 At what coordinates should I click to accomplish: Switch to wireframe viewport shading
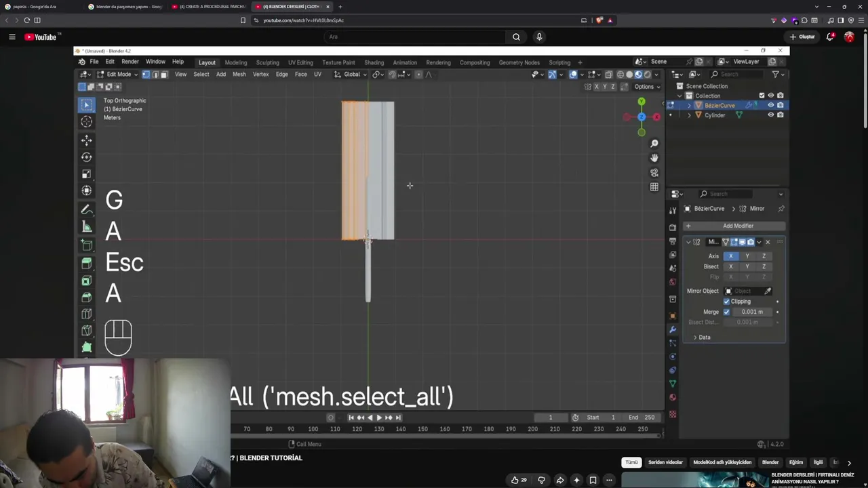tap(620, 75)
